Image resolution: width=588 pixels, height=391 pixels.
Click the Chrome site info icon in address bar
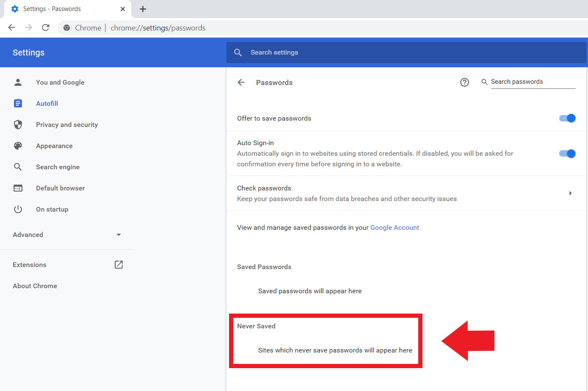coord(66,28)
